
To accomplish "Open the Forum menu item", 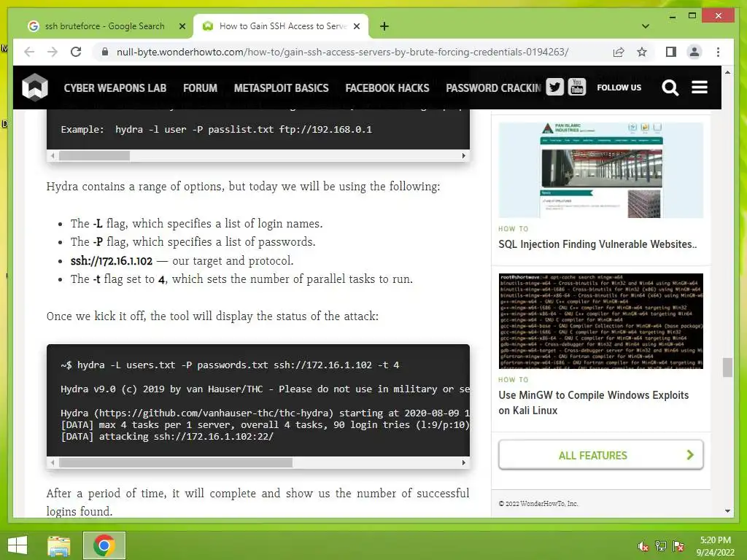I will click(200, 88).
